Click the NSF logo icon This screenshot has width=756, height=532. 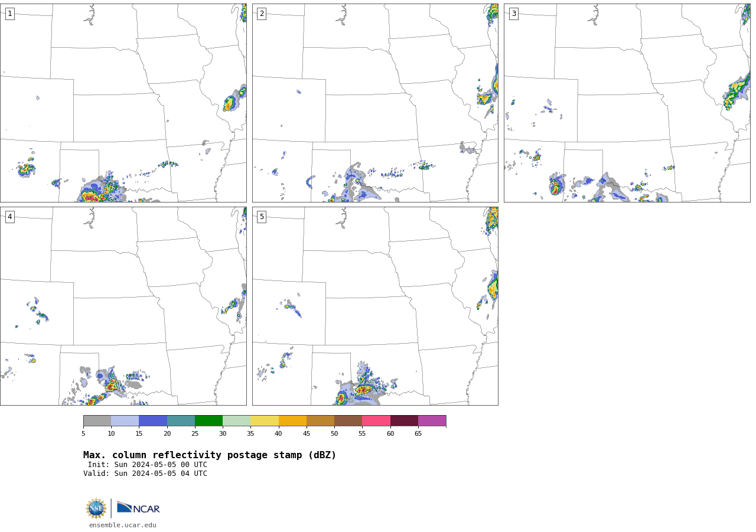click(96, 508)
